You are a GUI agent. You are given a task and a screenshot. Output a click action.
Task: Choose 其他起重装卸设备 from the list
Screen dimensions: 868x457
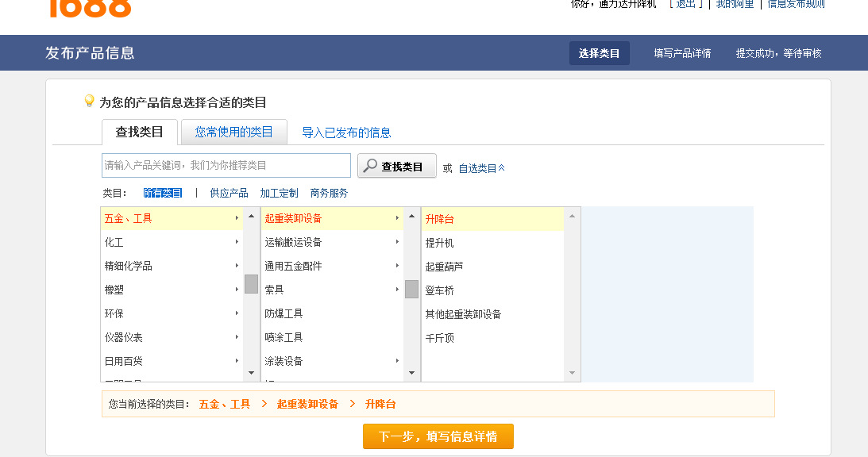[463, 314]
